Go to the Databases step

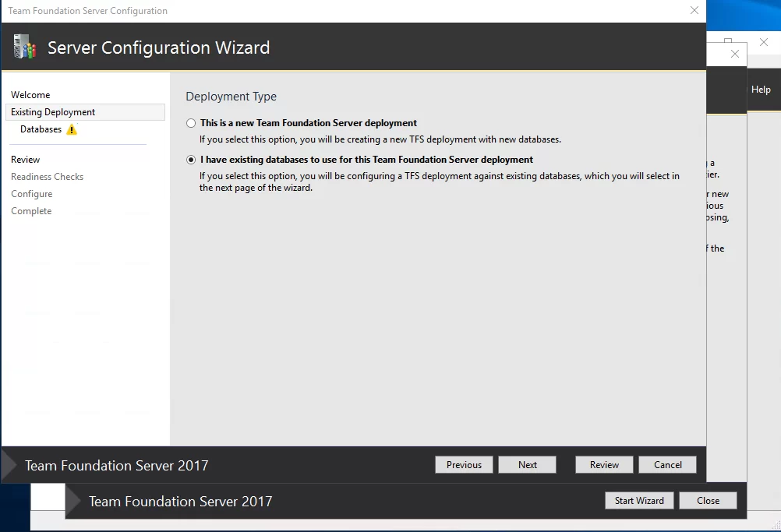pos(41,129)
